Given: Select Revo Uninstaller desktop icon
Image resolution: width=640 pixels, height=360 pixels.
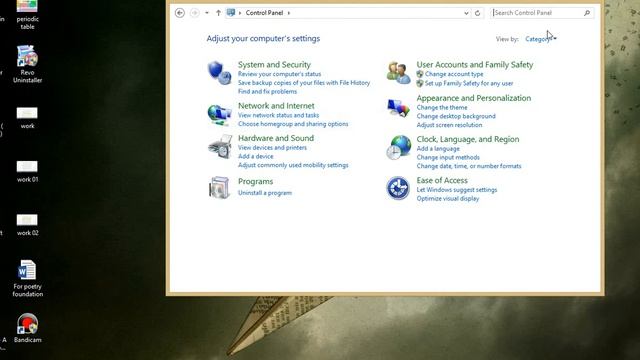Looking at the screenshot, I should [27, 64].
